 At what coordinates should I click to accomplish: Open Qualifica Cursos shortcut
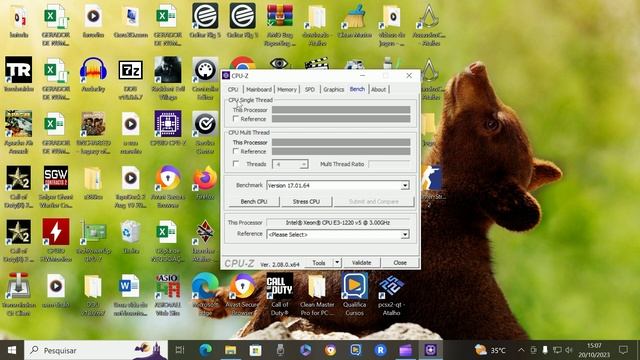(x=354, y=295)
